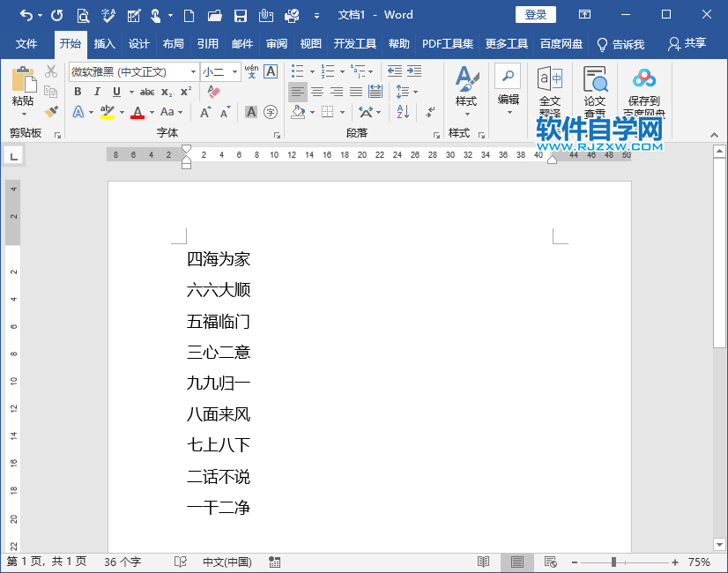Toggle italic formatting
This screenshot has width=728, height=573.
click(x=98, y=91)
